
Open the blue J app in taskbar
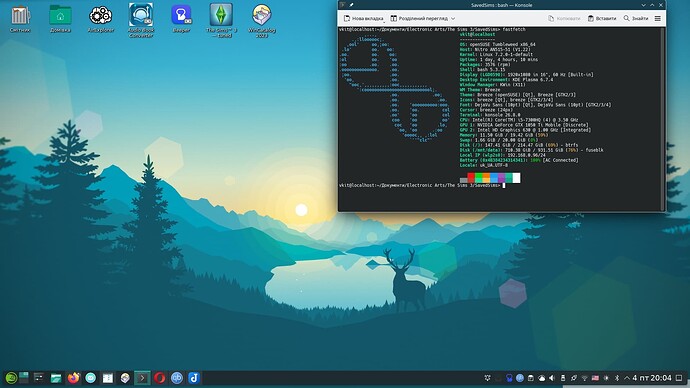(x=194, y=378)
